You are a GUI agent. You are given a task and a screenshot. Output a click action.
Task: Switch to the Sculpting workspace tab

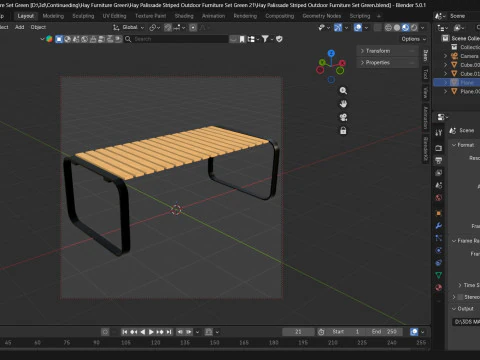[83, 16]
